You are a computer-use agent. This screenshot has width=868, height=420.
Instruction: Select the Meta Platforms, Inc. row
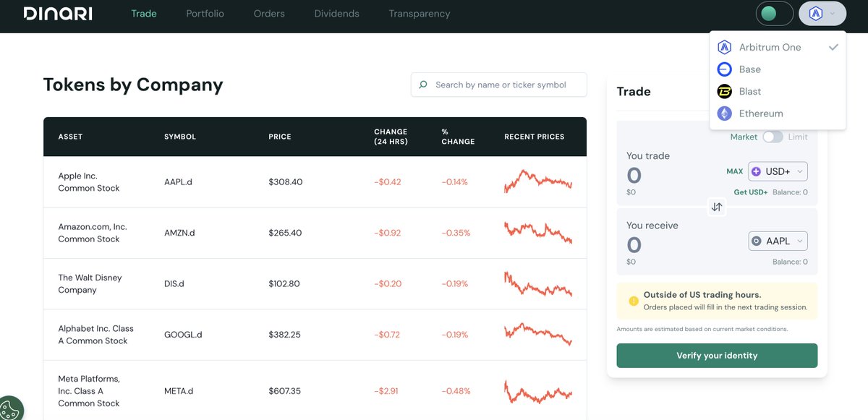315,390
